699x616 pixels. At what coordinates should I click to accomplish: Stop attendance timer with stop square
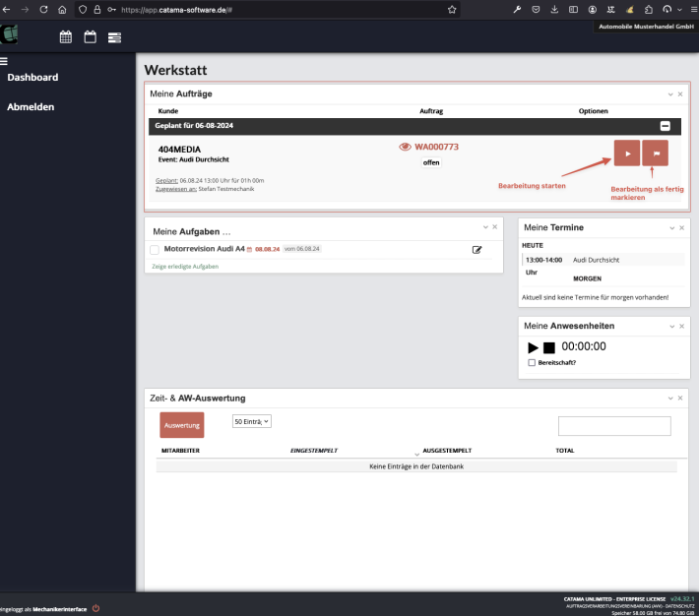coord(549,347)
